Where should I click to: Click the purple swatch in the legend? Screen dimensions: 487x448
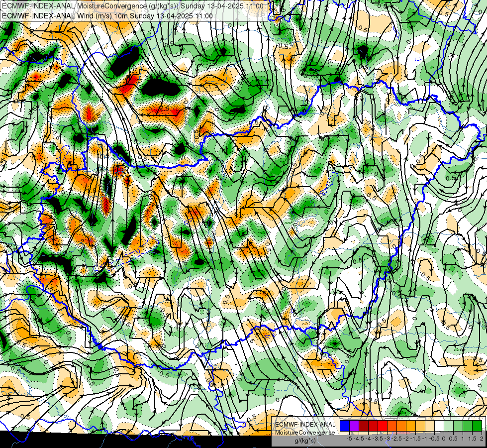pyautogui.click(x=354, y=426)
